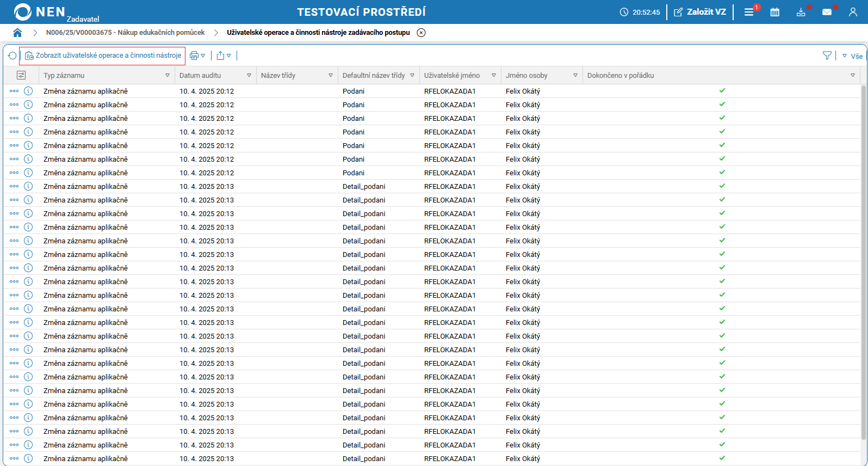Image resolution: width=868 pixels, height=466 pixels.
Task: Open the downloads icon in header
Action: point(801,12)
